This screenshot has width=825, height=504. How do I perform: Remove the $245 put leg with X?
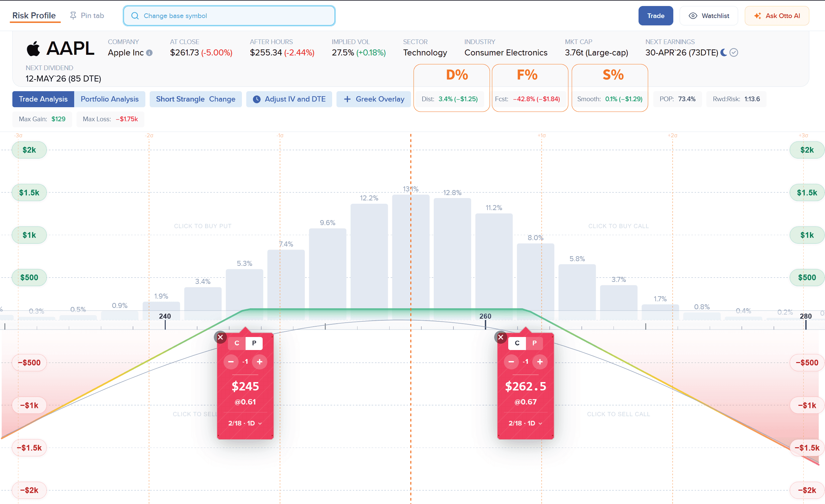click(x=220, y=337)
